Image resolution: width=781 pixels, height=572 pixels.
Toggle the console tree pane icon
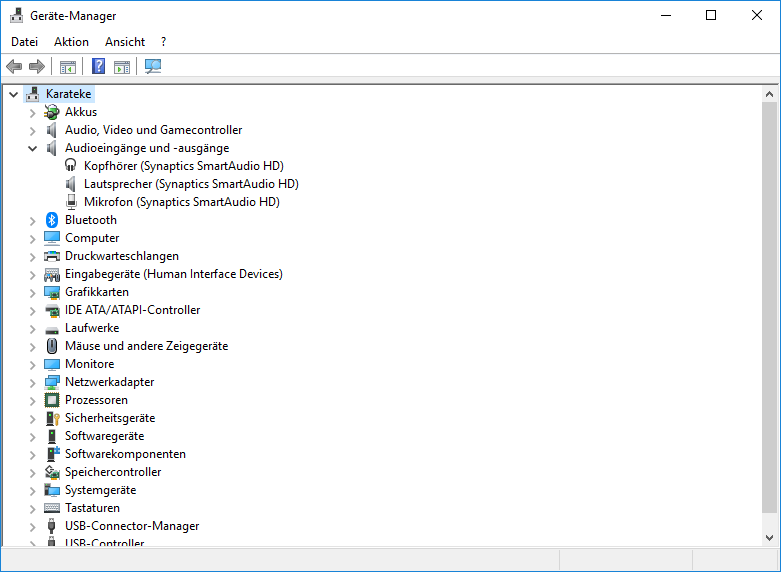[x=68, y=66]
